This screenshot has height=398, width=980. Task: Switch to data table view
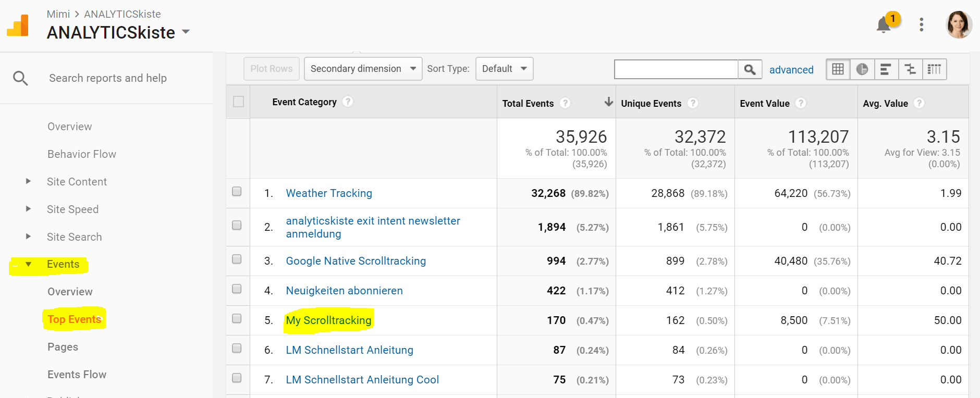pyautogui.click(x=838, y=69)
